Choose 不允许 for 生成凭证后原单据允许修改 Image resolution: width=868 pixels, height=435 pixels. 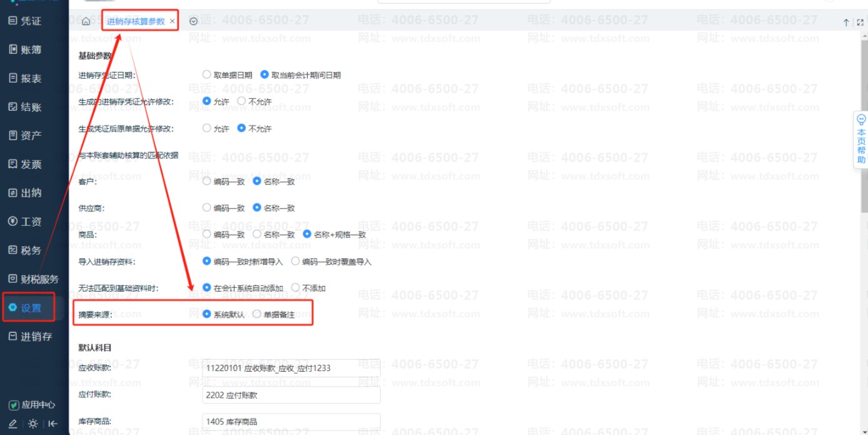click(255, 129)
